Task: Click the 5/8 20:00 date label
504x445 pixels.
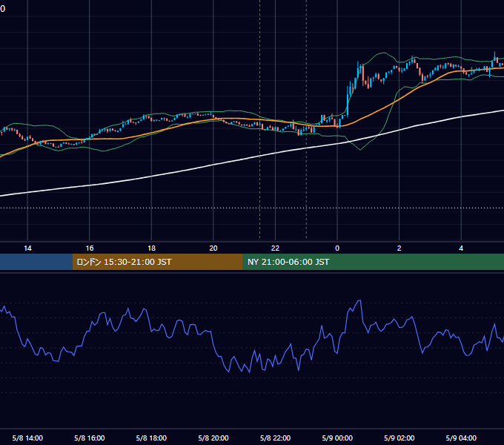Action: point(213,438)
